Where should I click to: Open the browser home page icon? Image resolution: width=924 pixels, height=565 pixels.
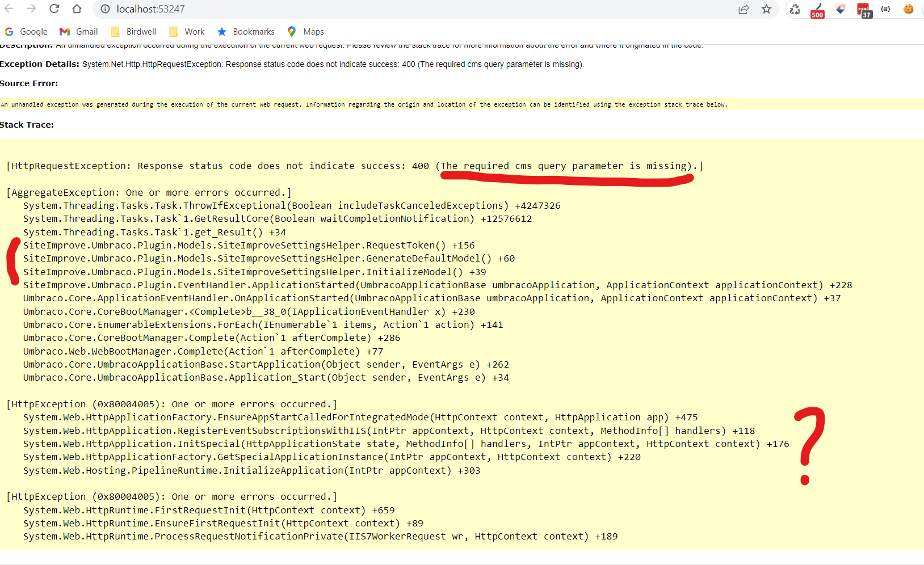[77, 9]
